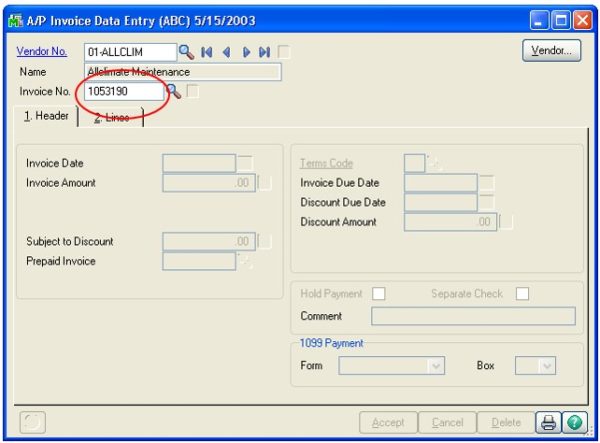Click the Invoice Amount field

click(209, 183)
